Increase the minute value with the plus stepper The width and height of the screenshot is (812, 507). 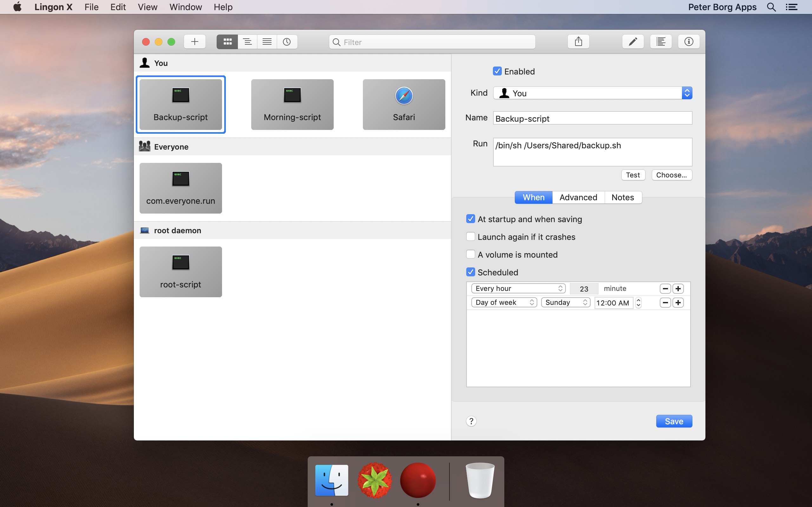[678, 288]
